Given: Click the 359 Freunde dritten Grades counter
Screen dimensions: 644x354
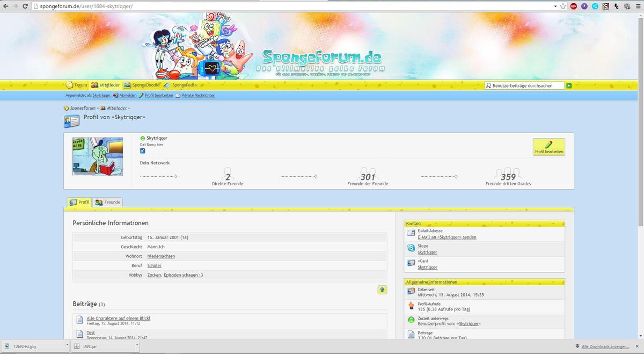Looking at the screenshot, I should (508, 177).
